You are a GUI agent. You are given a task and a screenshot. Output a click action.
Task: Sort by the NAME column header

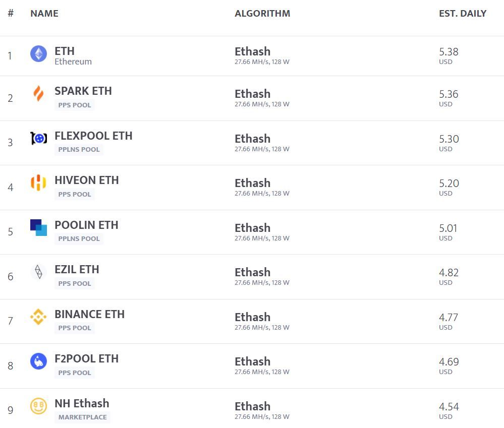(44, 14)
